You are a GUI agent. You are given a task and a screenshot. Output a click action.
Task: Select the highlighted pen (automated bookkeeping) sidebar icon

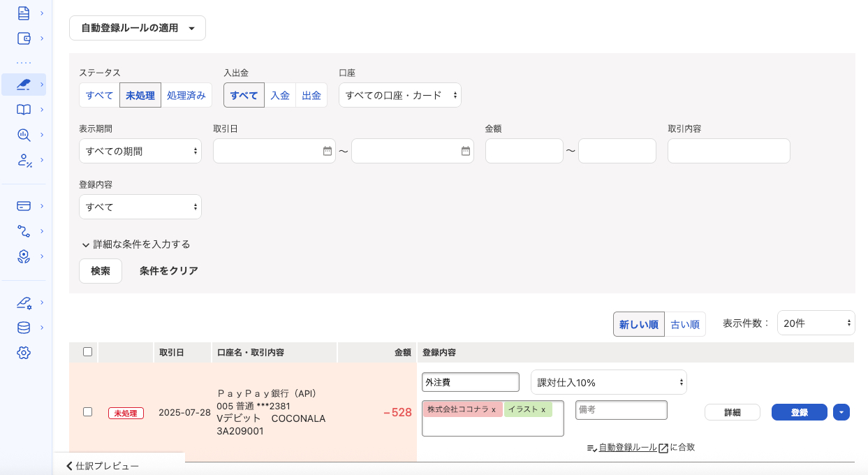coord(23,84)
